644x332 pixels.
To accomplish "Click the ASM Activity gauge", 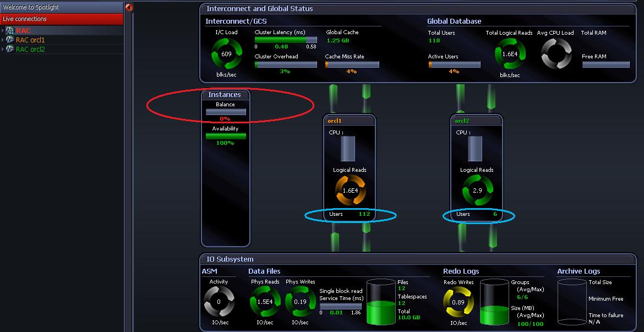I will pos(219,302).
